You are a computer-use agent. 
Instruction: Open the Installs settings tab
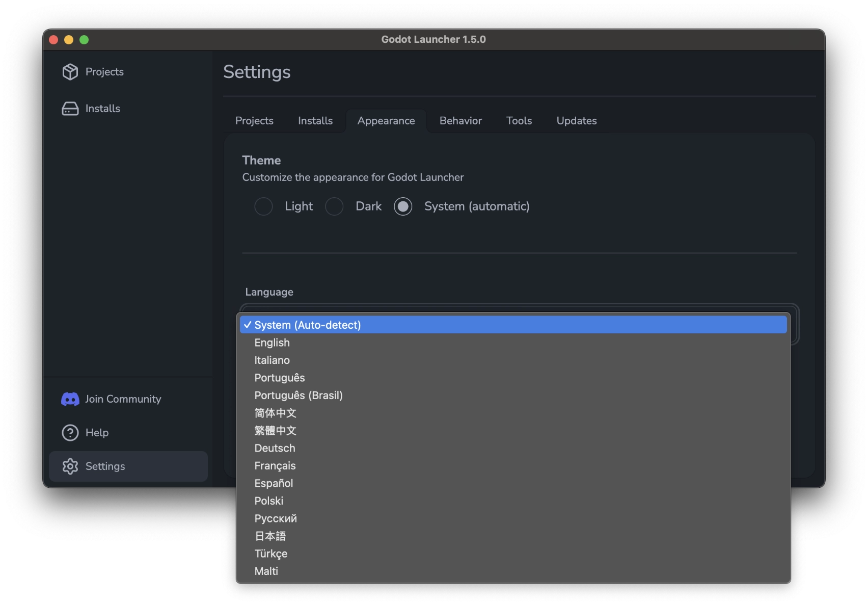(x=315, y=121)
